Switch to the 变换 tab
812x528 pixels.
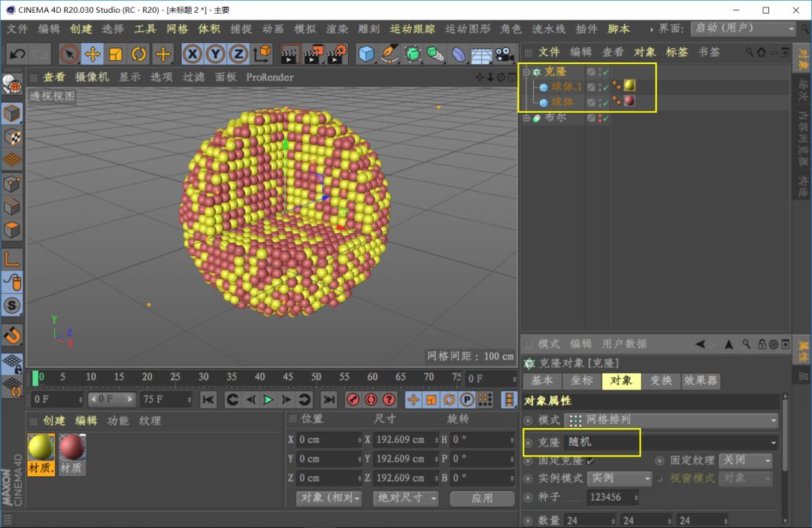click(x=661, y=381)
